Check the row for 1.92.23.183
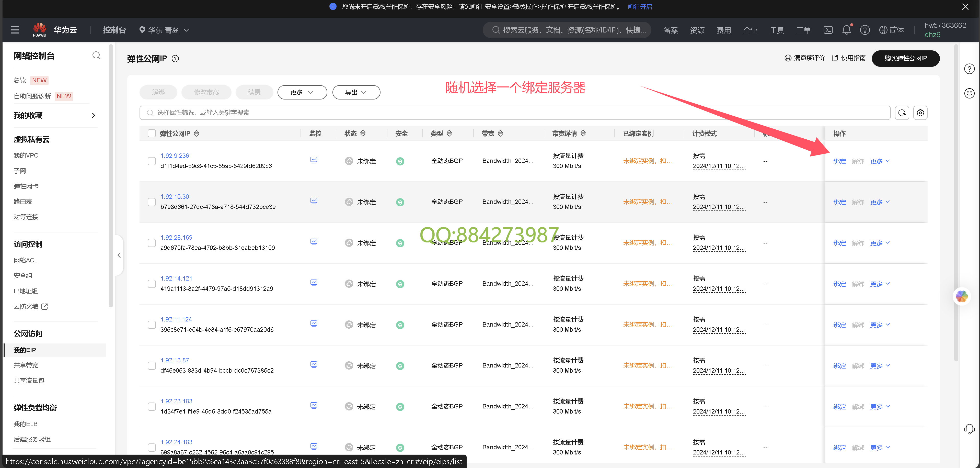 (x=152, y=407)
